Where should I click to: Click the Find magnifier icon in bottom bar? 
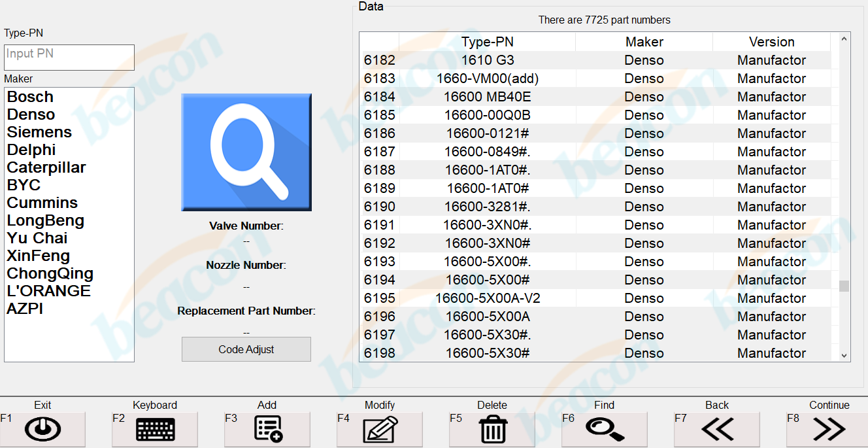pyautogui.click(x=605, y=429)
